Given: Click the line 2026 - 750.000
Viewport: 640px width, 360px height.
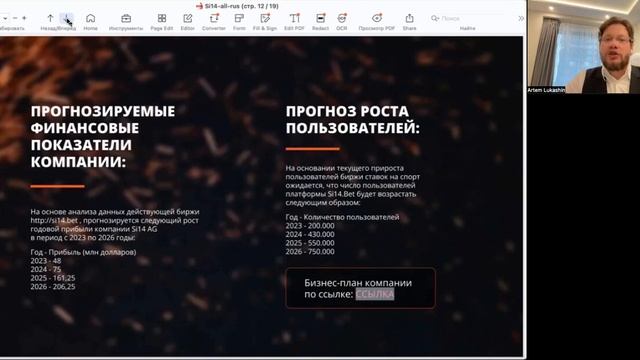Looking at the screenshot, I should (x=310, y=251).
